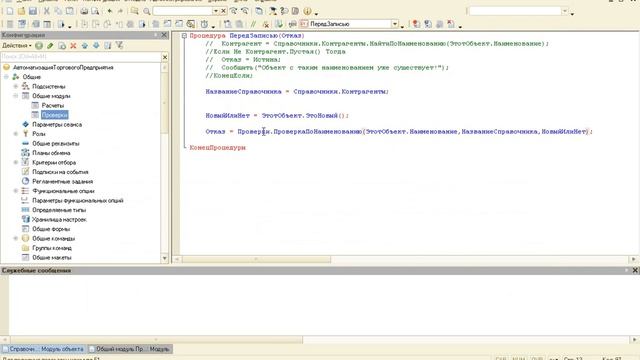Run syntax check with the green arrow icon
640x360 pixels.
[278, 24]
